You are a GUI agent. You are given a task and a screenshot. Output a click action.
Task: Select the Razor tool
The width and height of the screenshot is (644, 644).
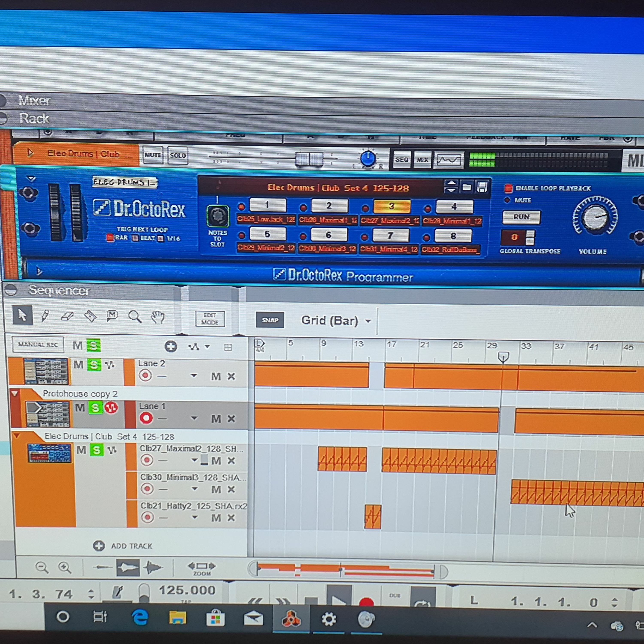90,316
